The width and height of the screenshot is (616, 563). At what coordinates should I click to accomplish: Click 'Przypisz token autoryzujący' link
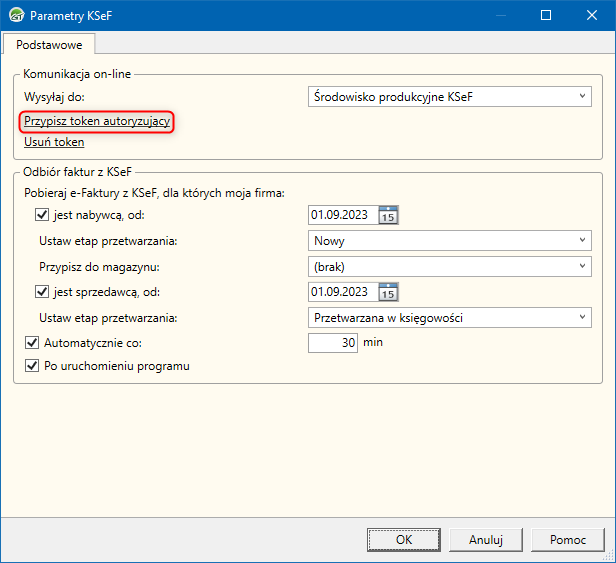click(98, 121)
